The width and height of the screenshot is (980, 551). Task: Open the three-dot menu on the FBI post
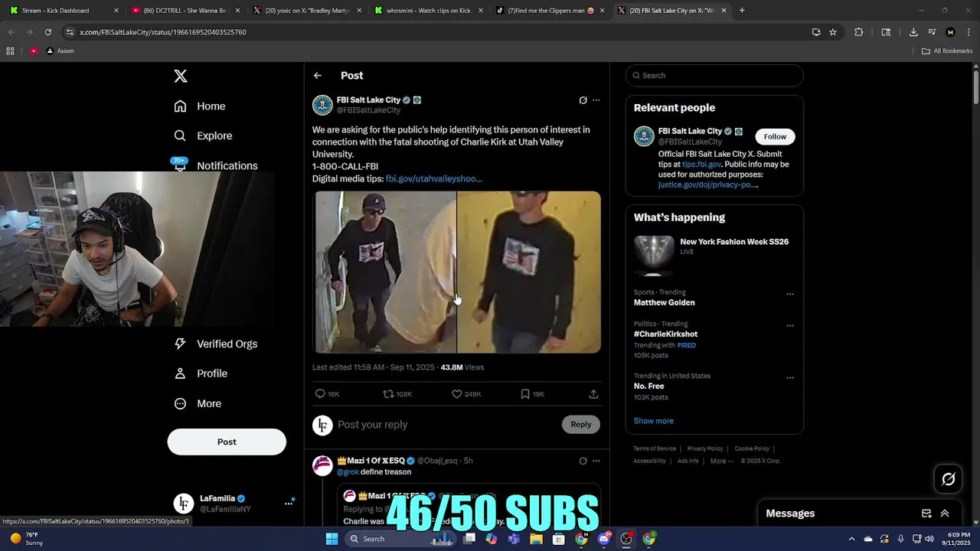tap(596, 100)
